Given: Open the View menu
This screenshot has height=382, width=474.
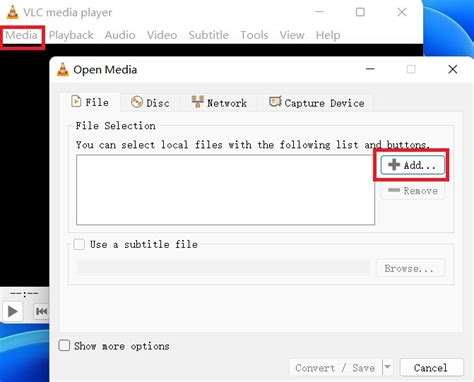Looking at the screenshot, I should (x=292, y=35).
